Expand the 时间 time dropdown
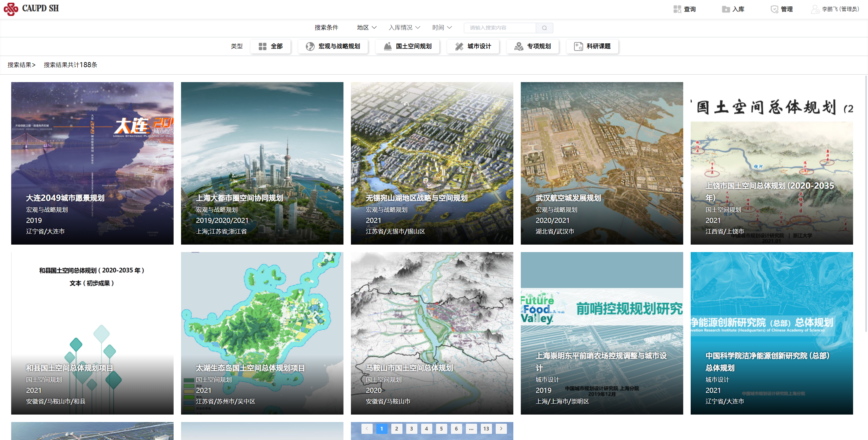Screen dimensions: 868x440 pyautogui.click(x=442, y=27)
